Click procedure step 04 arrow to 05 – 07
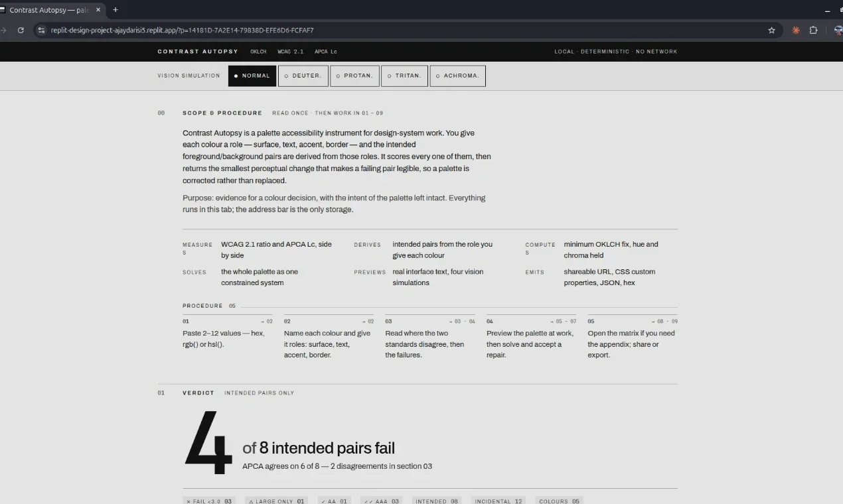This screenshot has height=504, width=843. [x=563, y=321]
